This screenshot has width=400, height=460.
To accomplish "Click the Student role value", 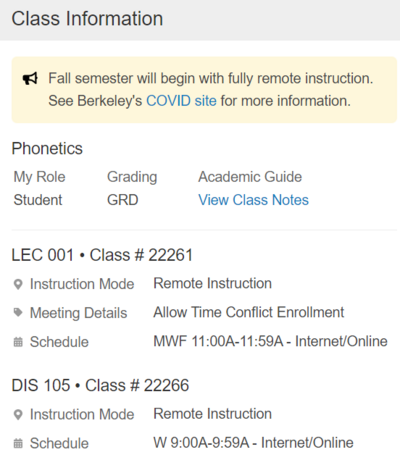I will [x=38, y=200].
